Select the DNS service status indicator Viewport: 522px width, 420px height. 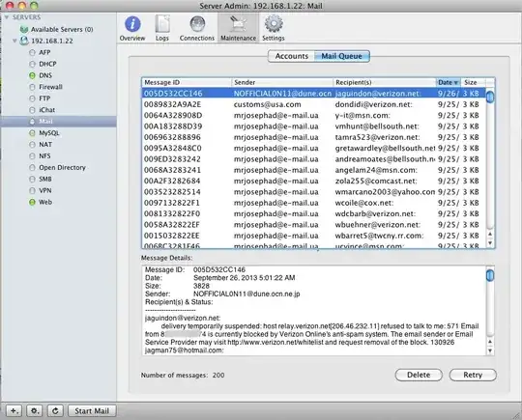[x=32, y=75]
